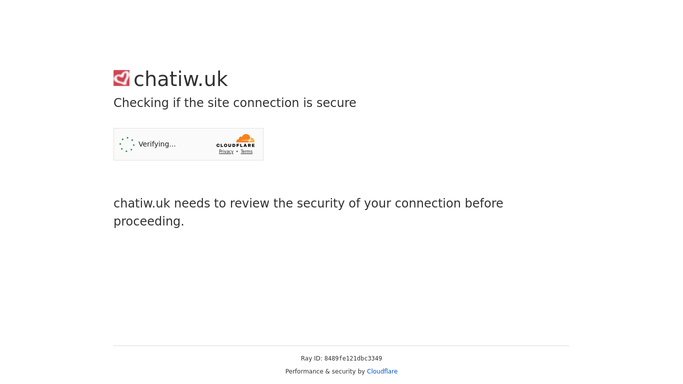Click the Ray ID value 8489fe121dbc3349
Screen dimensions: 683x384
[353, 359]
